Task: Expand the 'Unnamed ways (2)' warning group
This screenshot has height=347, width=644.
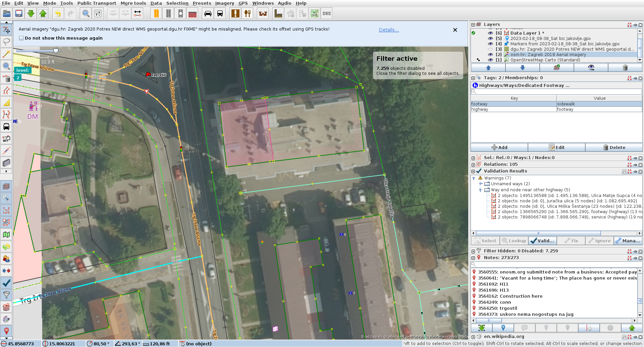Action: (x=481, y=184)
